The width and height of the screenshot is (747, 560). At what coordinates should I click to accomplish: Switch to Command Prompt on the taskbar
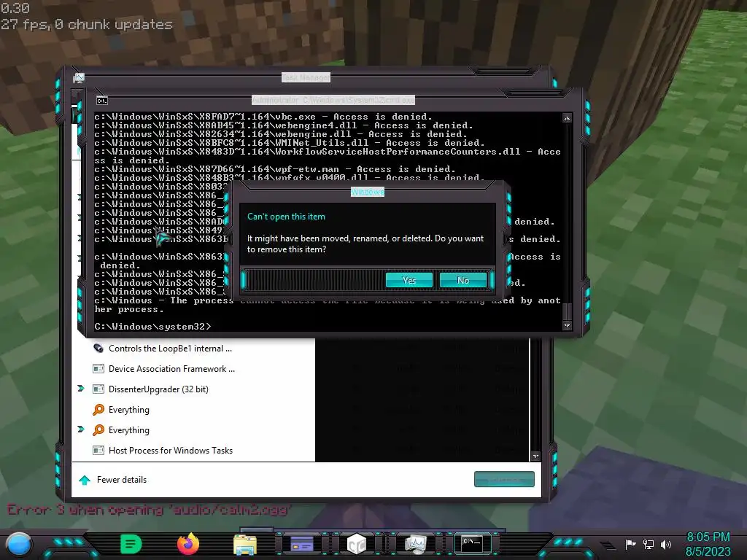[472, 543]
